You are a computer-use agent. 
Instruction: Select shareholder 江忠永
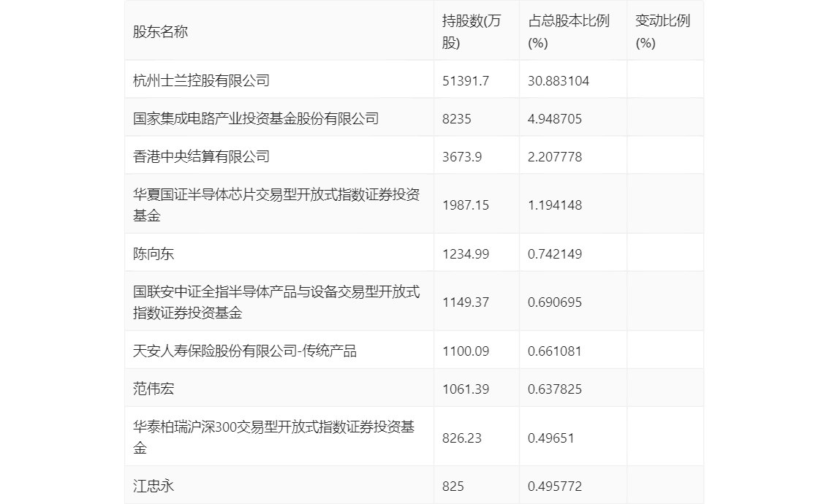click(154, 486)
